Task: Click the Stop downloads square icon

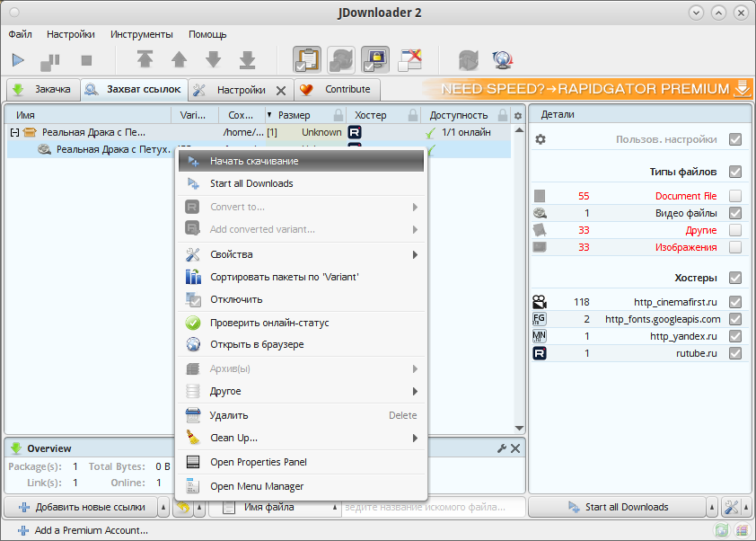Action: pyautogui.click(x=86, y=60)
